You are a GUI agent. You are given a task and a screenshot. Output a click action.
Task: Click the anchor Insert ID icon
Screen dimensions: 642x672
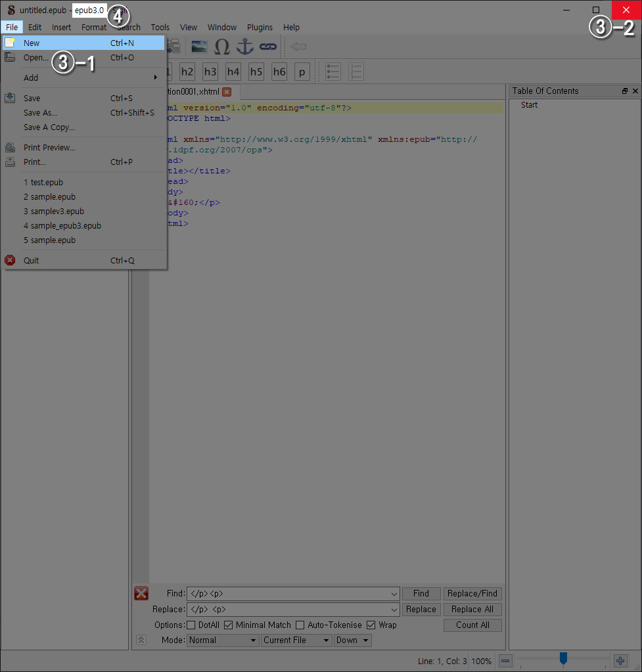click(x=244, y=47)
